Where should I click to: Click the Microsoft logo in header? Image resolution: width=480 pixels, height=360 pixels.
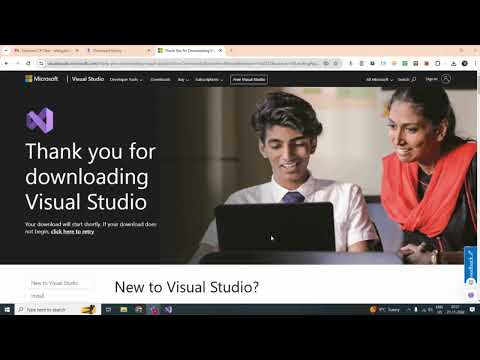click(42, 79)
